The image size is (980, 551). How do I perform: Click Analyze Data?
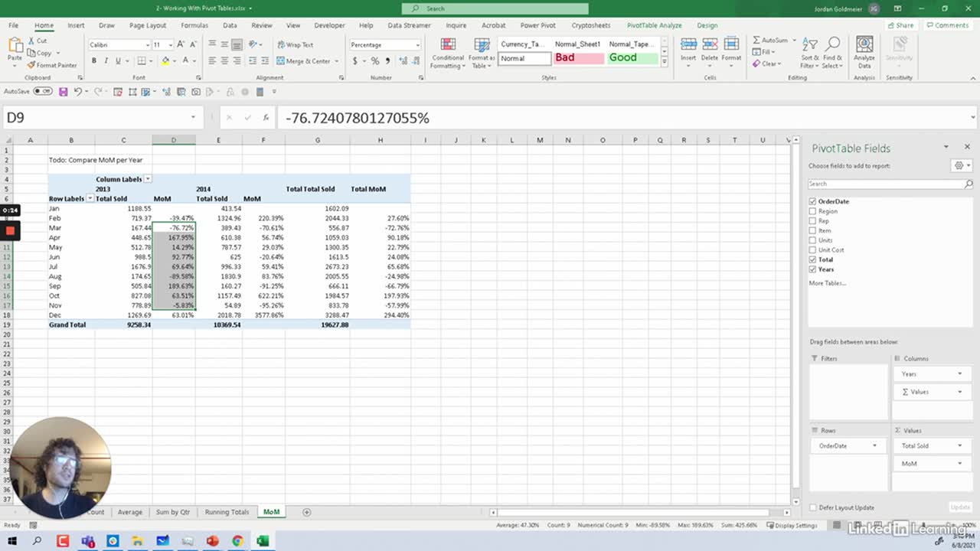(x=864, y=51)
